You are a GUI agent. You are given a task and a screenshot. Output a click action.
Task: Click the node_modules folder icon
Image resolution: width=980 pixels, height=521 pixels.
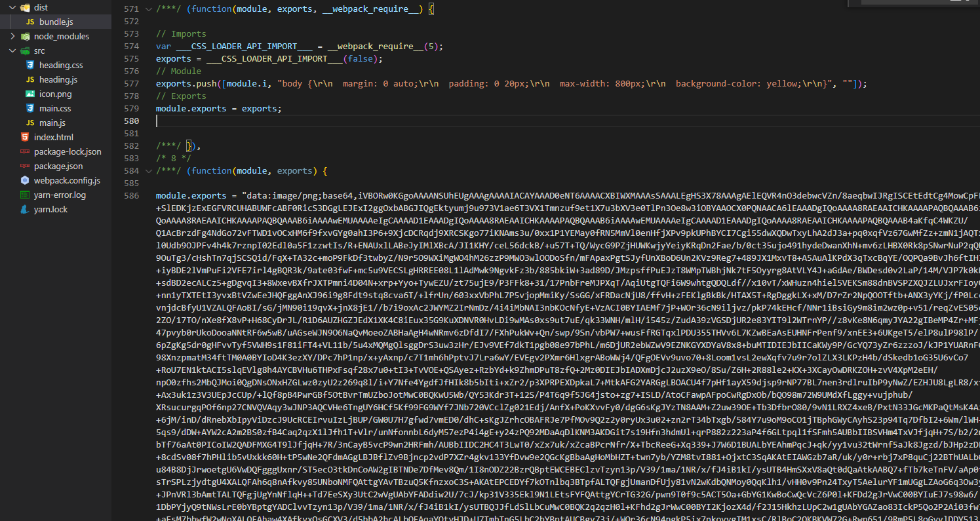(25, 37)
